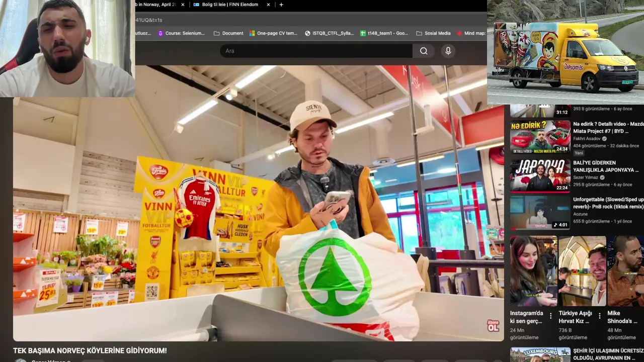Open 'LUXEMBOURG' video thumbnail

click(540, 355)
